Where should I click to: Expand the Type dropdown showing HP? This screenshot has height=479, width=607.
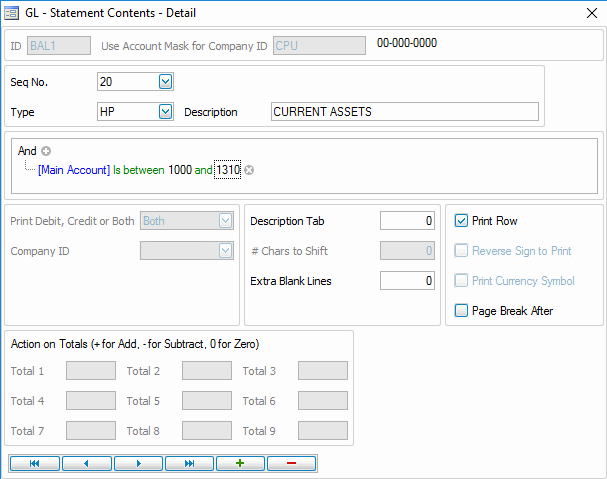(x=166, y=112)
